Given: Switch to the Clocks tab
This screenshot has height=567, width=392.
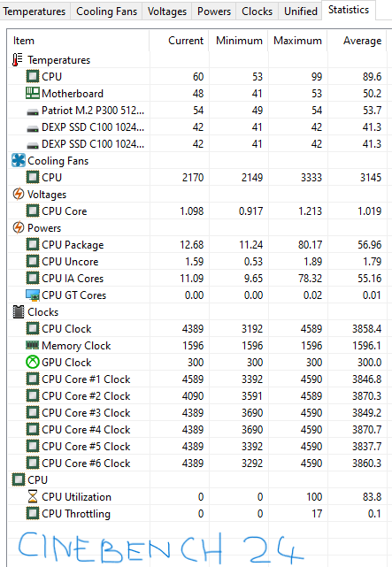Looking at the screenshot, I should coord(257,11).
